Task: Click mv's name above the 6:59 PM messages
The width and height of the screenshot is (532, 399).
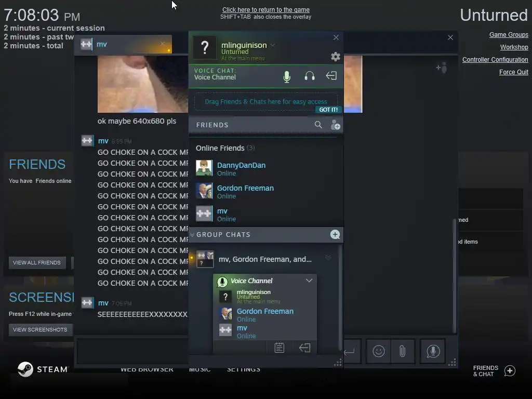Action: (103, 141)
